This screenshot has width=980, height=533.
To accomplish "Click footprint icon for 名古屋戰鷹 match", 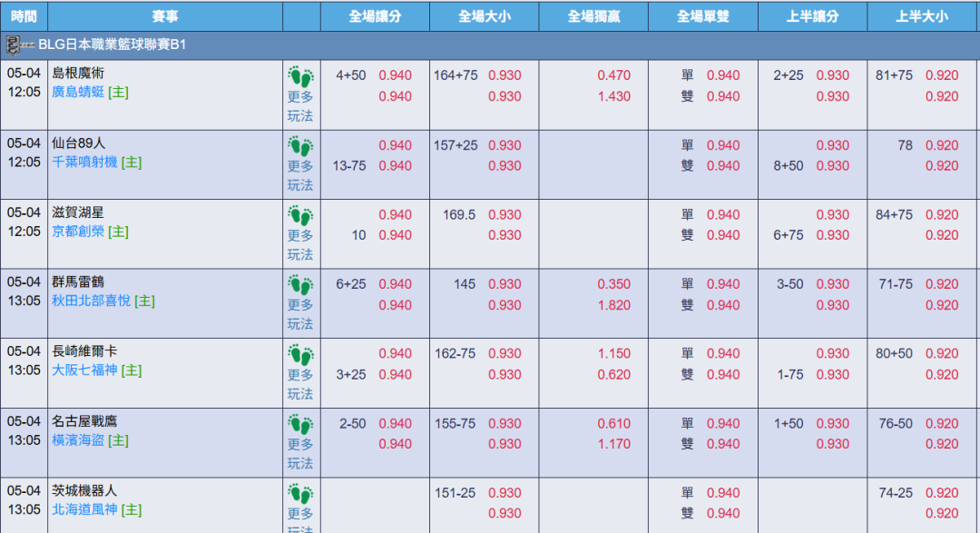I will pos(300,424).
